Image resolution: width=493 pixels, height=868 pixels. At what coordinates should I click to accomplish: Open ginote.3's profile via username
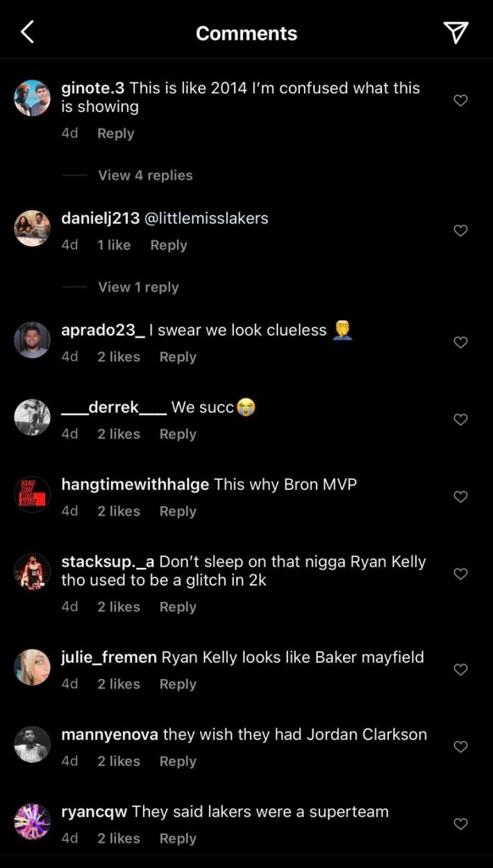point(93,87)
